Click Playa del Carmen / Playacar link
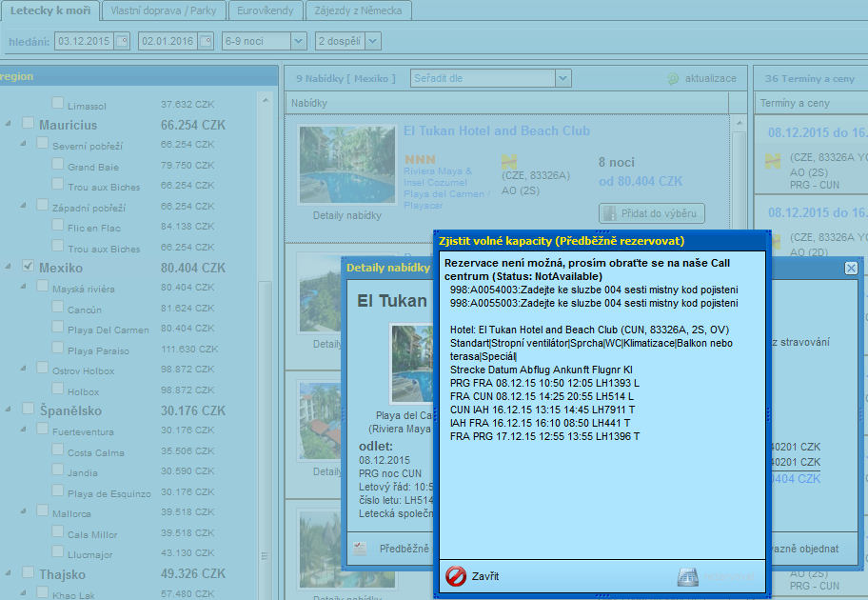The height and width of the screenshot is (600, 868). click(x=446, y=199)
